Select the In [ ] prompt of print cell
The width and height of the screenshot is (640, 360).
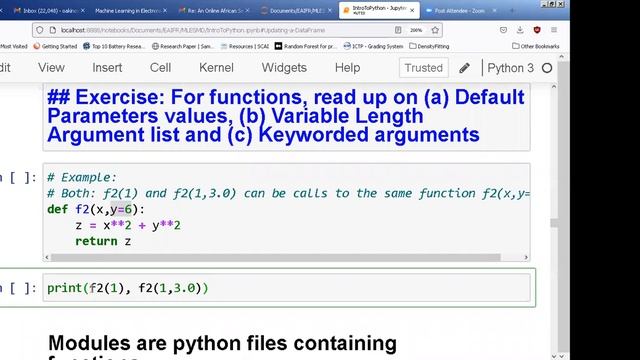pos(18,289)
